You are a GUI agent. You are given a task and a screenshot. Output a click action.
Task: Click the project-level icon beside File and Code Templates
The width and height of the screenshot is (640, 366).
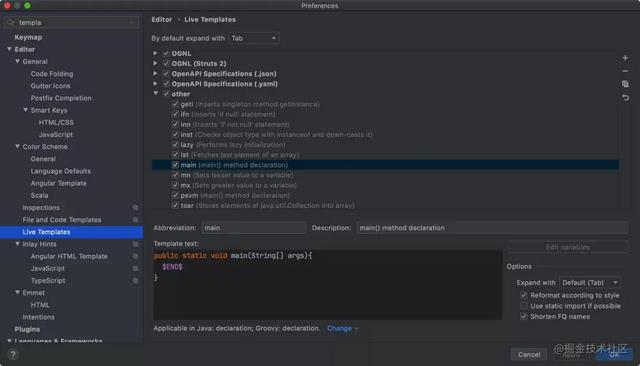[x=135, y=220]
